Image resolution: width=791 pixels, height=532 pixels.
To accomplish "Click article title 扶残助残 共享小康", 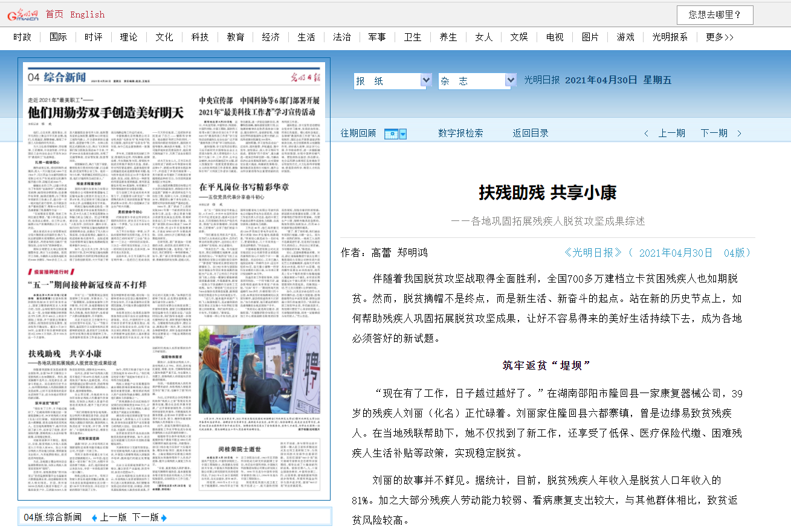I will 547,193.
